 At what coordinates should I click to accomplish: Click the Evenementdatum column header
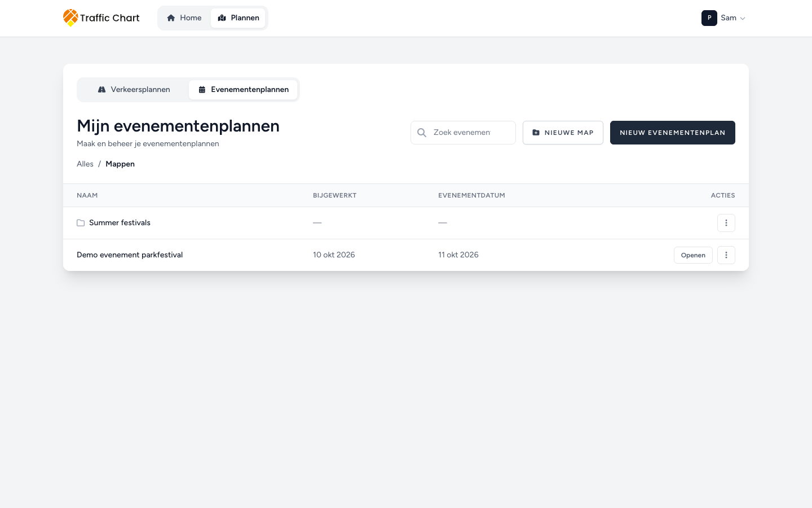tap(471, 195)
